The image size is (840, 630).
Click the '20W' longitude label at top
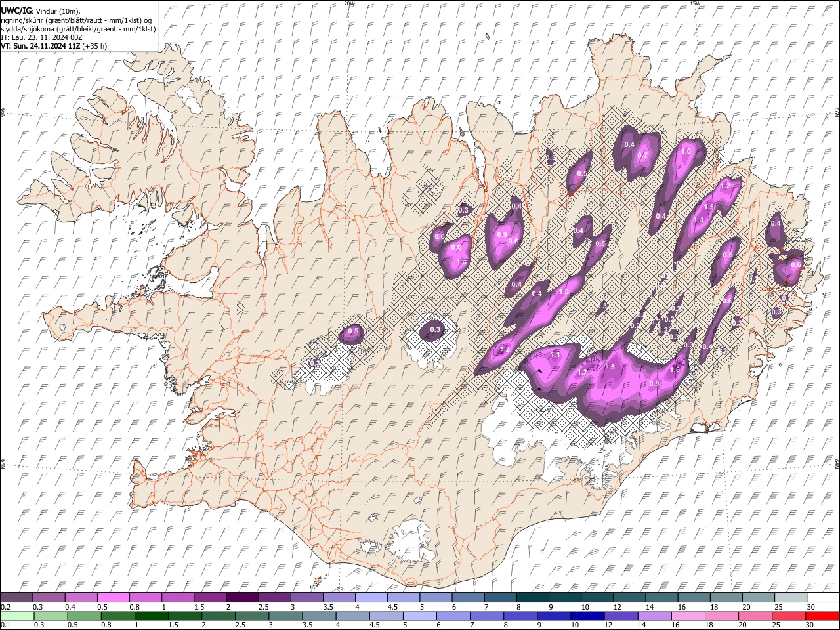pyautogui.click(x=349, y=3)
